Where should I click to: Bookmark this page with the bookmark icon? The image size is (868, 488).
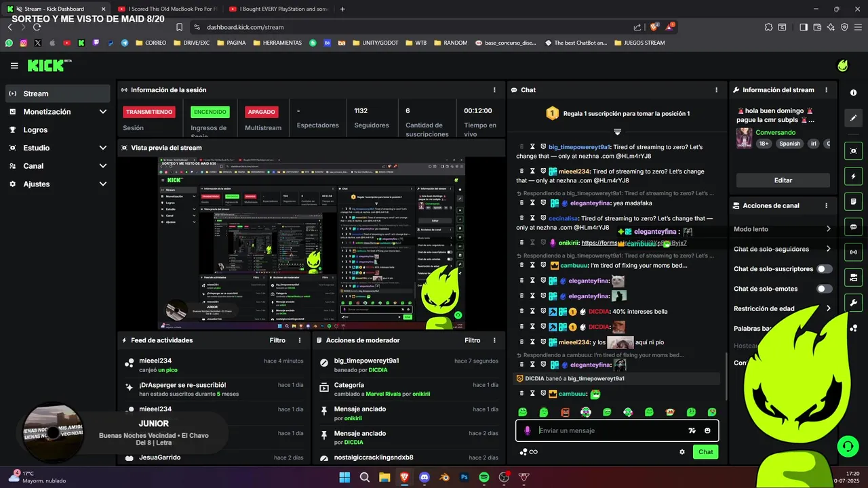(x=179, y=27)
